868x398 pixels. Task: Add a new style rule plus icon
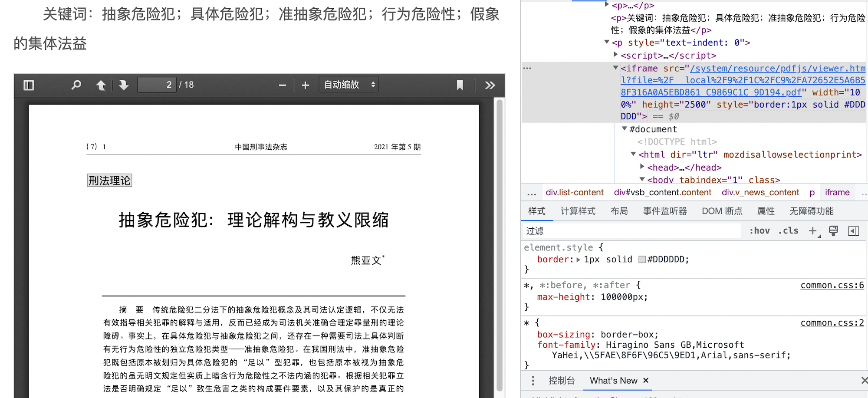point(813,231)
